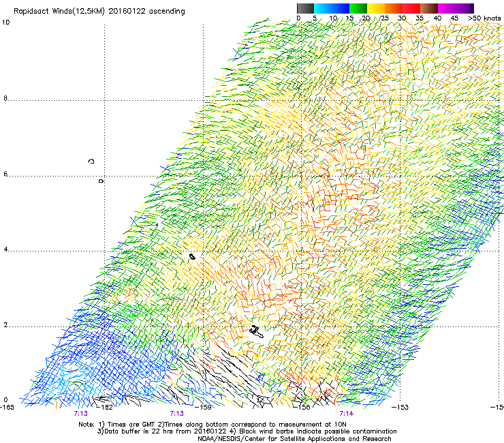
Task: Click the island outline near 6.4N -162.4
Action: (91, 161)
